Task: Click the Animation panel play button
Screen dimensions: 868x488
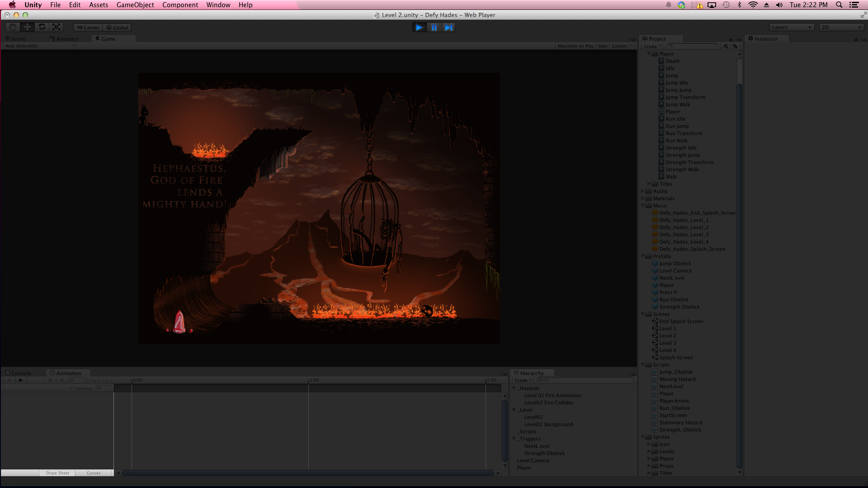Action: (21, 380)
